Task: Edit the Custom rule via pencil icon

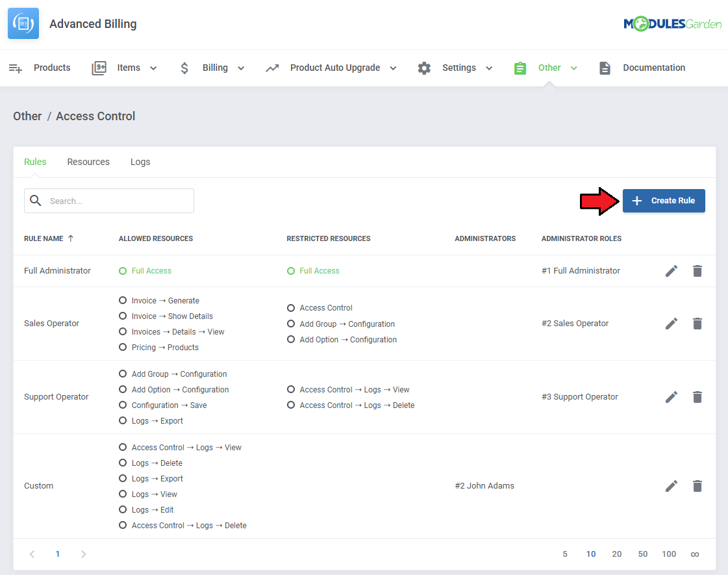Action: (x=672, y=486)
